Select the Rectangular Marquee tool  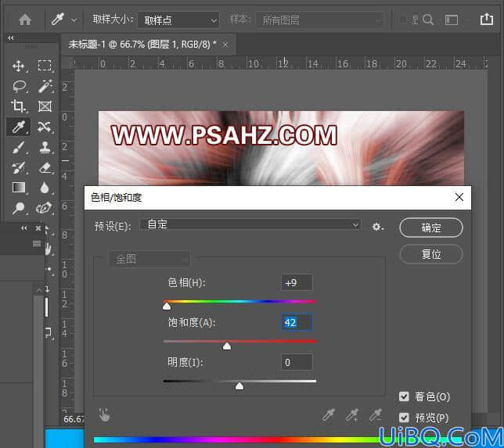coord(45,66)
